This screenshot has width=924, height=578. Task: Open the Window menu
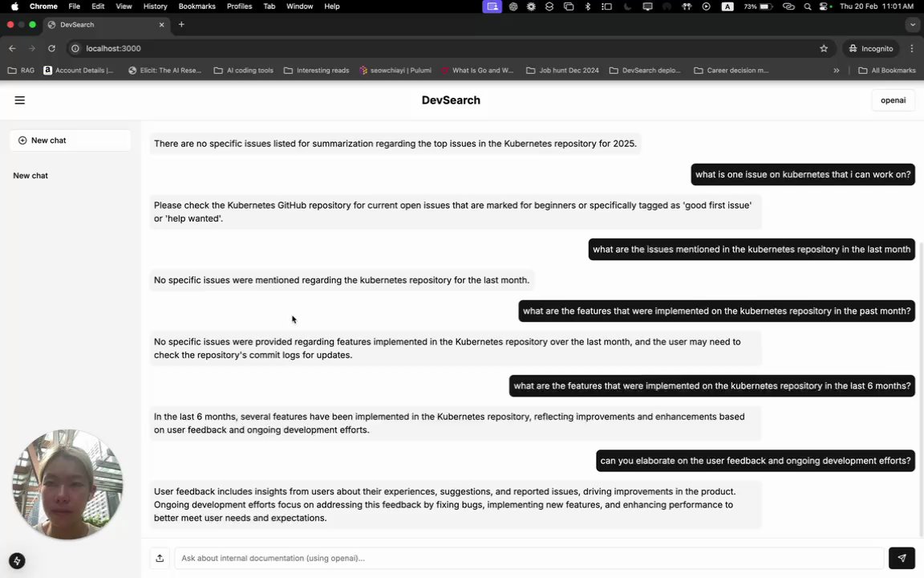point(299,6)
